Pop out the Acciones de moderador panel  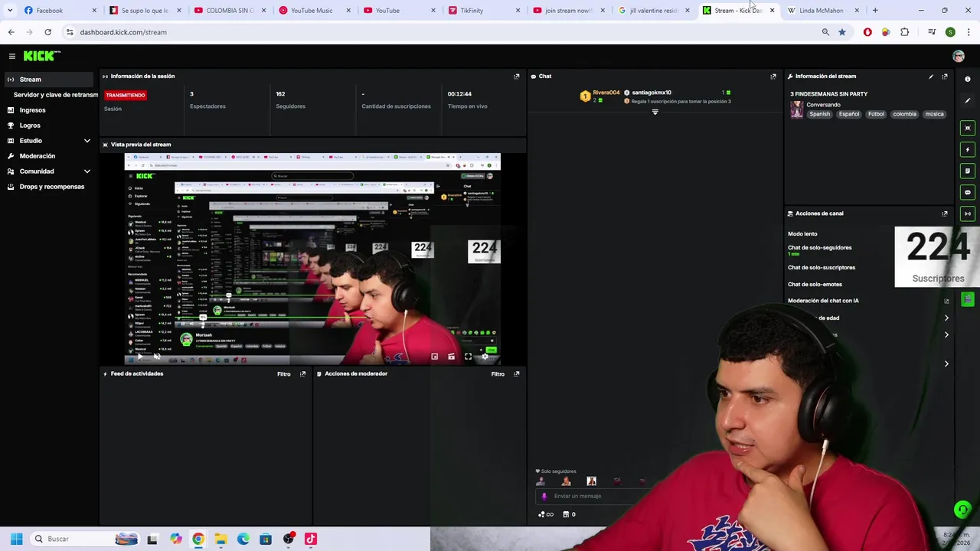pos(516,373)
